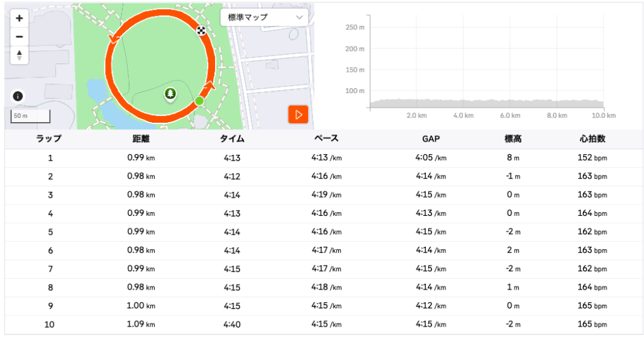This screenshot has width=644, height=338.
Task: Click the checkered finish flag marker
Action: click(x=201, y=30)
